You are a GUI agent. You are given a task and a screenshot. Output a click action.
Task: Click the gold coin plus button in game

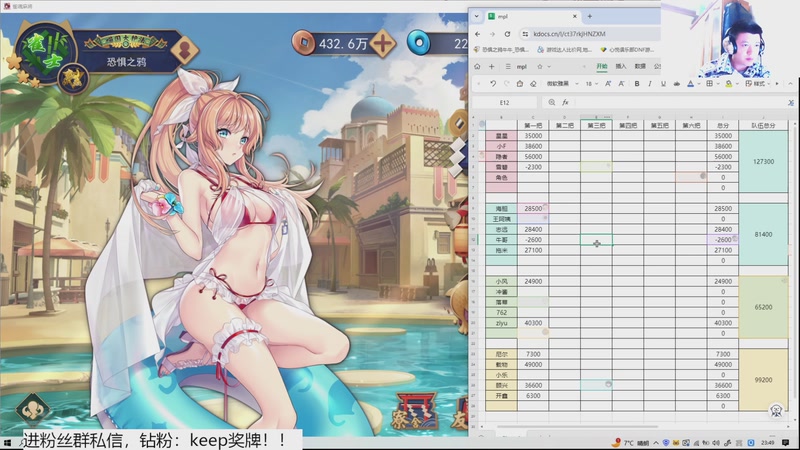click(x=383, y=43)
